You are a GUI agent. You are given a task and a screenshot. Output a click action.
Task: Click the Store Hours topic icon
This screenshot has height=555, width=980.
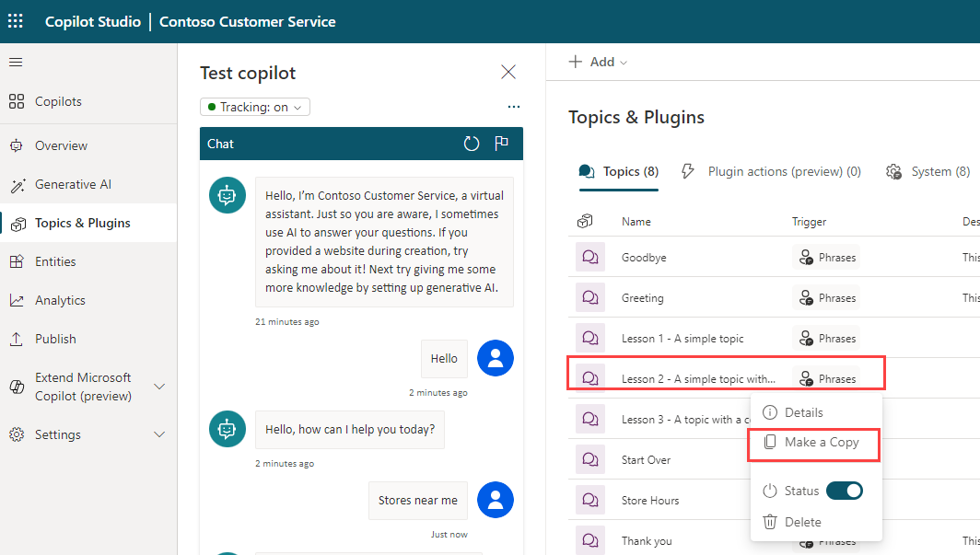[x=590, y=500]
